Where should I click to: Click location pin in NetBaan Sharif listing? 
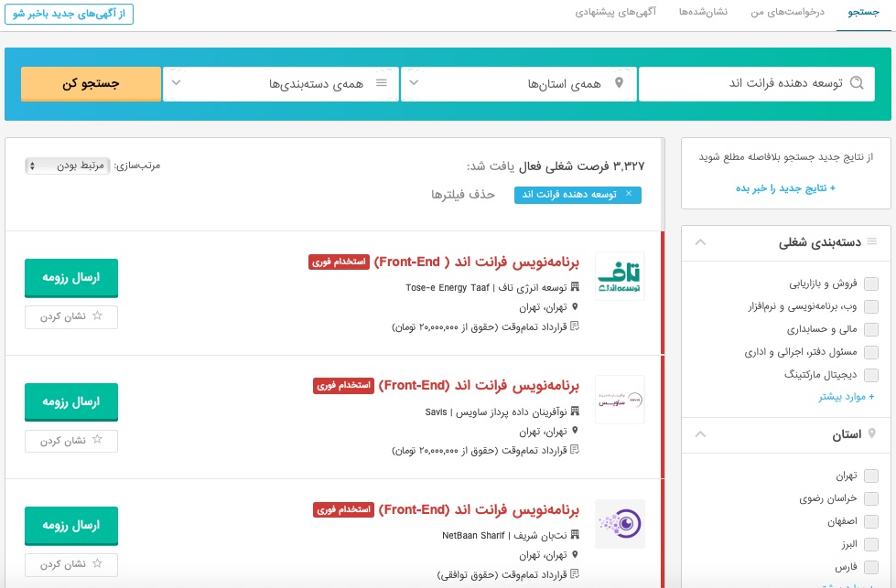575,554
